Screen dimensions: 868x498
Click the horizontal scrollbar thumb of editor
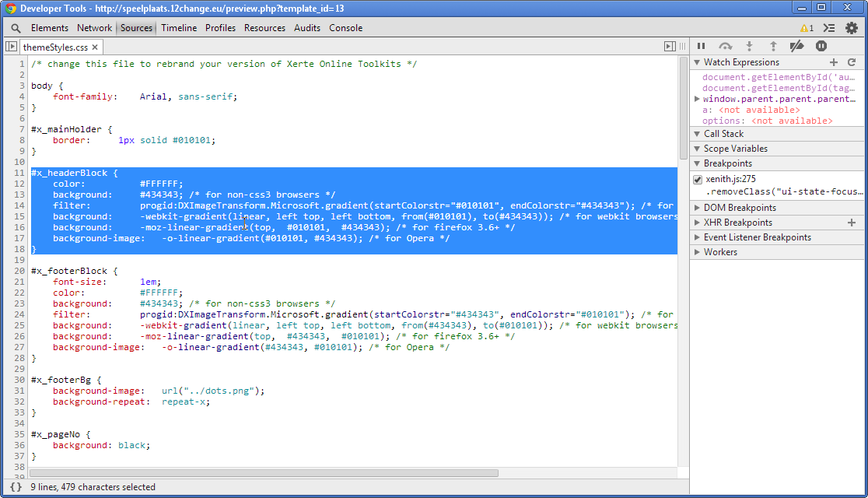(264, 473)
